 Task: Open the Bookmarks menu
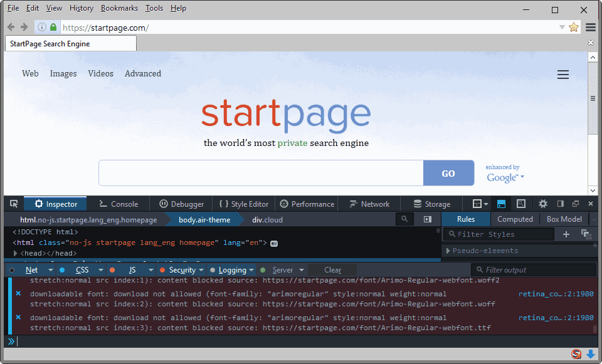coord(119,8)
